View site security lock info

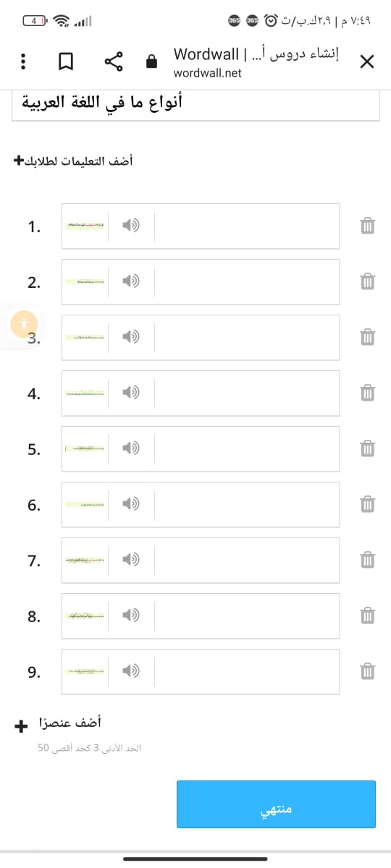(151, 61)
